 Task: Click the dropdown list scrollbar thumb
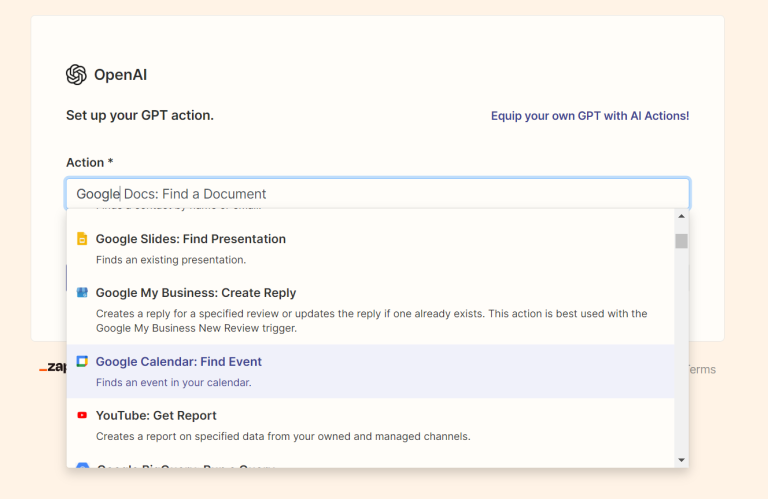click(x=681, y=240)
